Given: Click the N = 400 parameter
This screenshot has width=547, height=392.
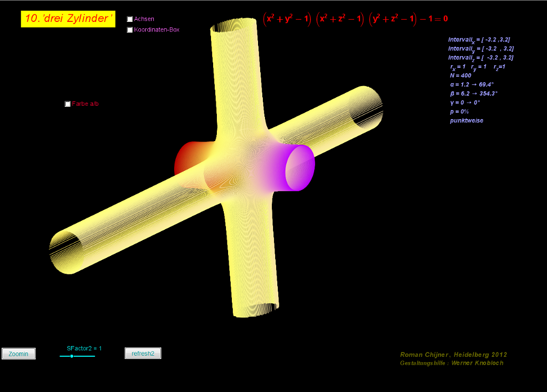Looking at the screenshot, I should pyautogui.click(x=460, y=76).
